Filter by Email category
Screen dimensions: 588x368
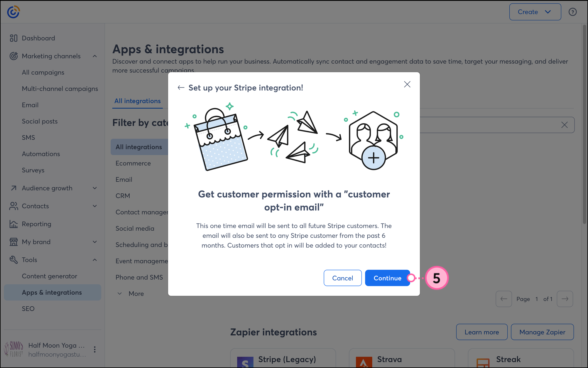coord(124,180)
